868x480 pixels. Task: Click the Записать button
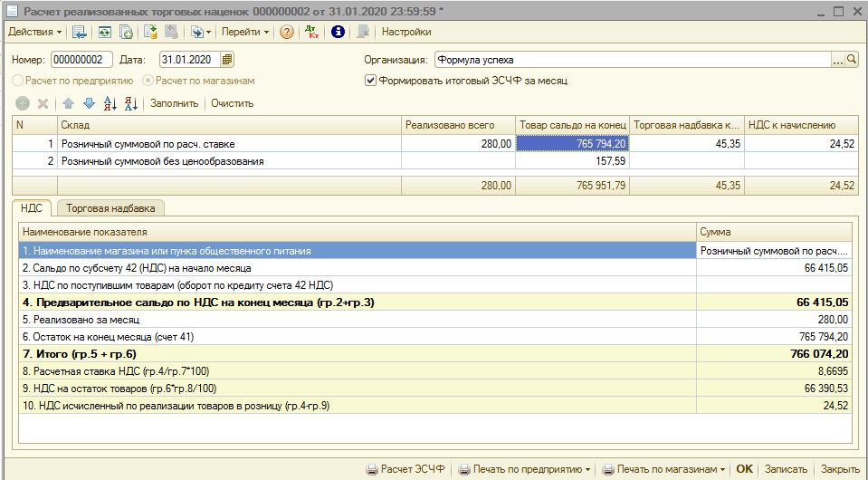click(x=785, y=469)
